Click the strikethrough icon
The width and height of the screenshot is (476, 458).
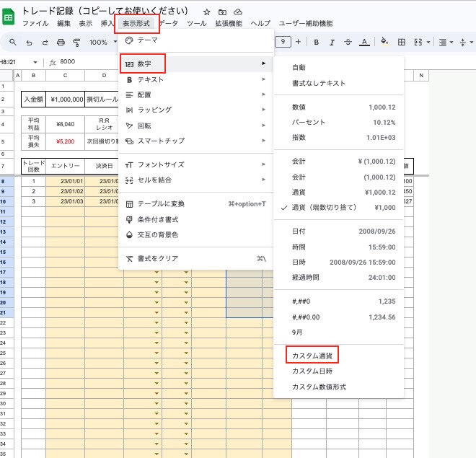pos(347,42)
